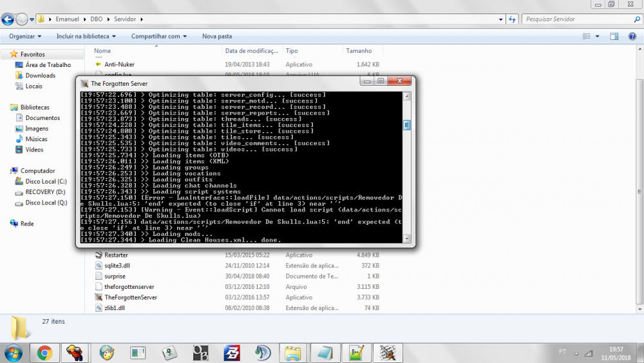Expand the address bar history dropdown

(500, 19)
